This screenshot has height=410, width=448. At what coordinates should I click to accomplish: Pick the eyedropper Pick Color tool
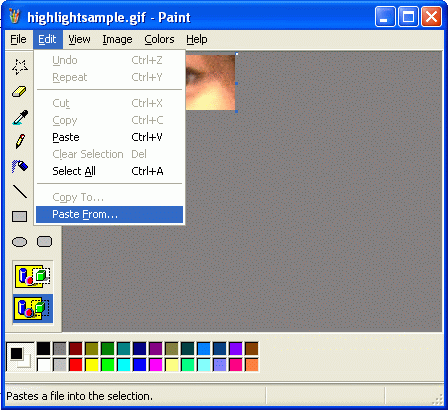[x=20, y=117]
